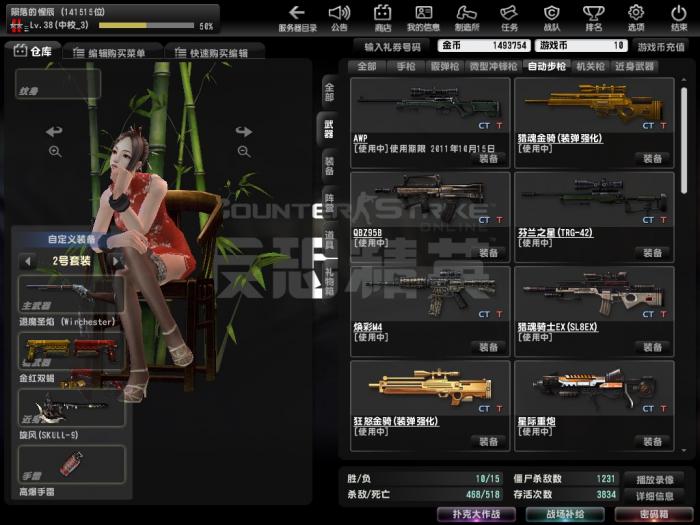Filter weapons by 近身武器 melee
Viewport: 700px width, 525px height.
click(634, 67)
